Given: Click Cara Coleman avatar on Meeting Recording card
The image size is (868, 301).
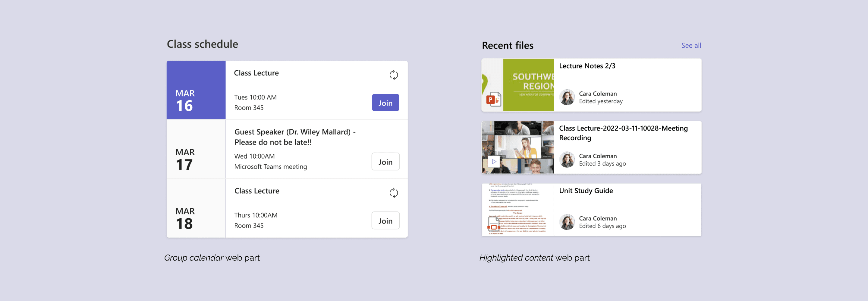Looking at the screenshot, I should (x=567, y=160).
